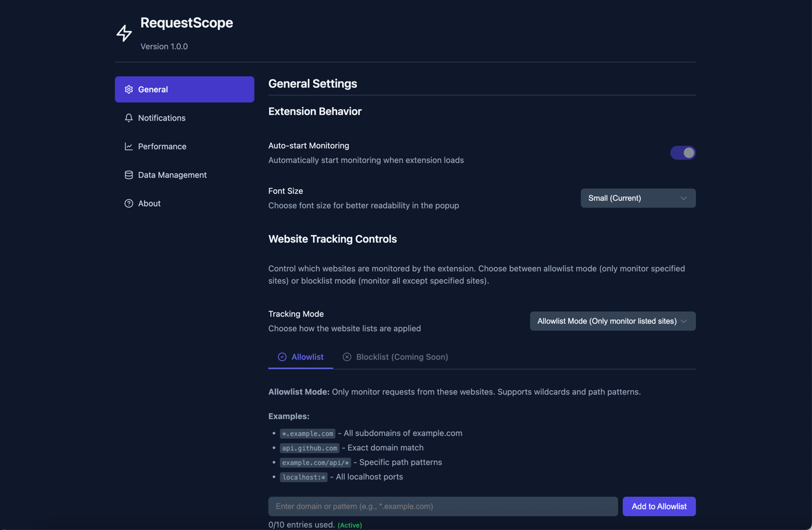Click the chart icon beside Performance
Screen dimensions: 812x530
(128, 146)
